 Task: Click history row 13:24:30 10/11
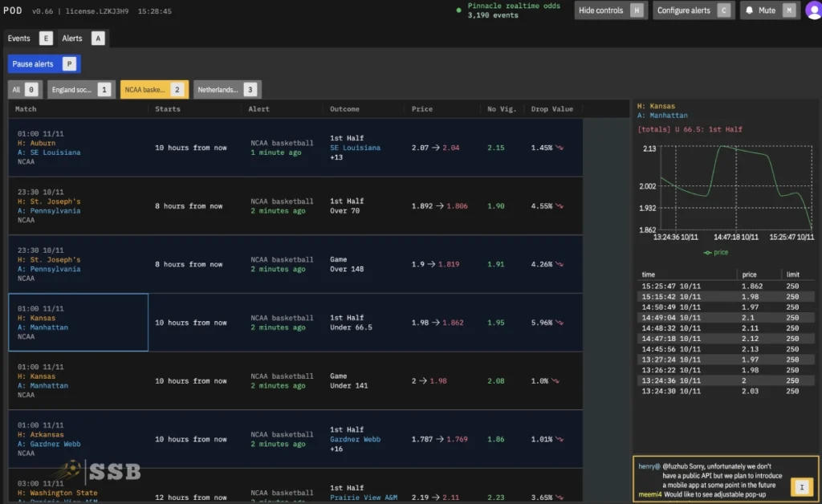[x=726, y=391]
